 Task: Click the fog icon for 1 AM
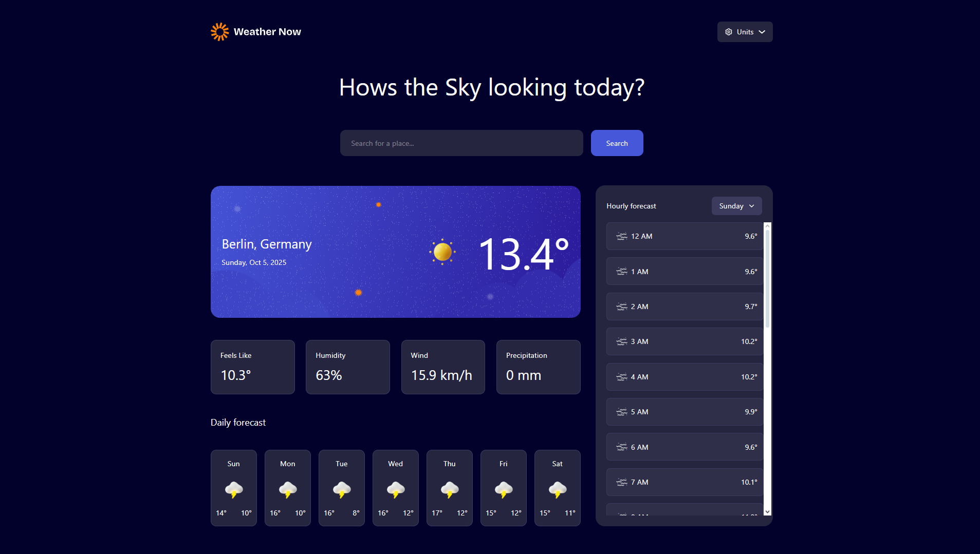point(622,272)
